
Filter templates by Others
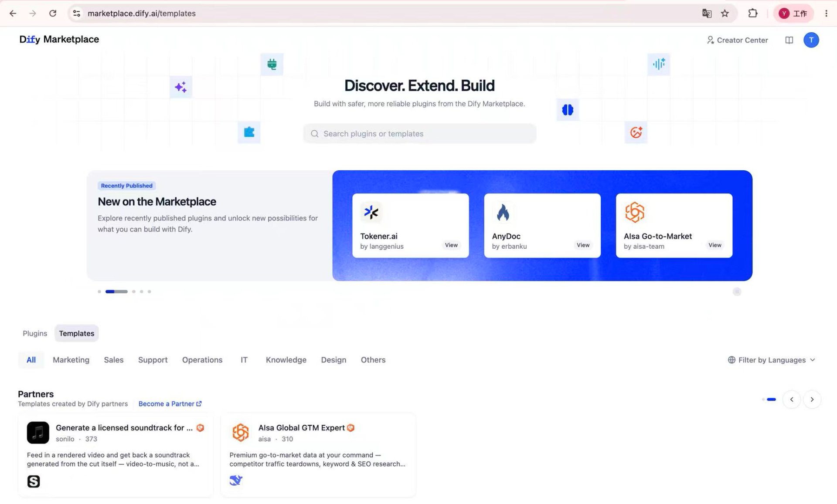373,360
